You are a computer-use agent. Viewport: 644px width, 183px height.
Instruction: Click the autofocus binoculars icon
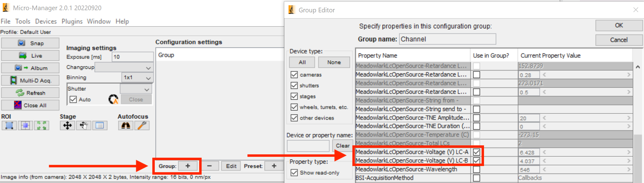[126, 125]
